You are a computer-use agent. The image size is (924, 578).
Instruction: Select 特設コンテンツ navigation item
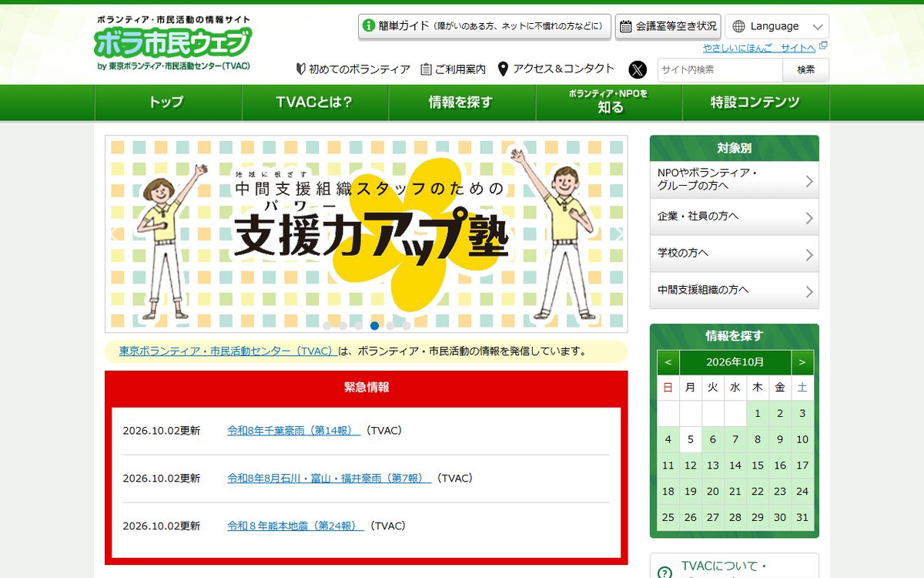(756, 102)
